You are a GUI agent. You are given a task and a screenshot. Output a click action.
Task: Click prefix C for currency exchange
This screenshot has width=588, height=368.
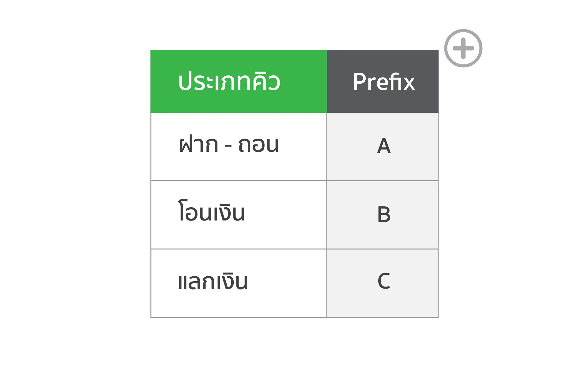point(383,282)
